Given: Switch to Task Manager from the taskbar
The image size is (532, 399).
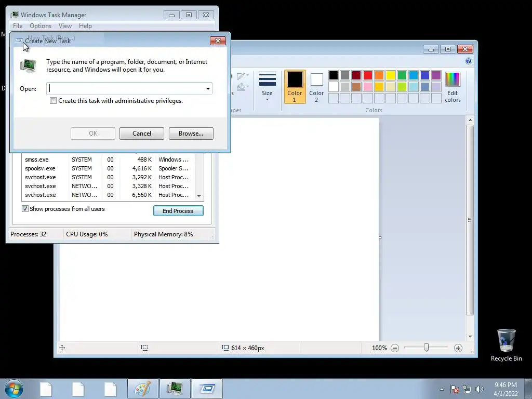Looking at the screenshot, I should pyautogui.click(x=175, y=389).
